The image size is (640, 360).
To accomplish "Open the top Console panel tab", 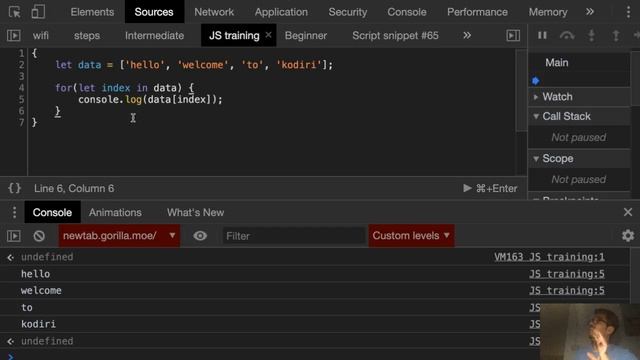I will pyautogui.click(x=407, y=12).
